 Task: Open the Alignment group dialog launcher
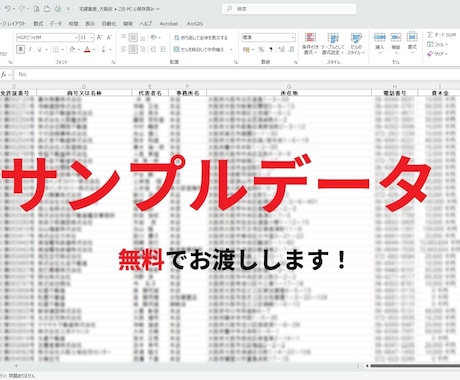[236, 62]
